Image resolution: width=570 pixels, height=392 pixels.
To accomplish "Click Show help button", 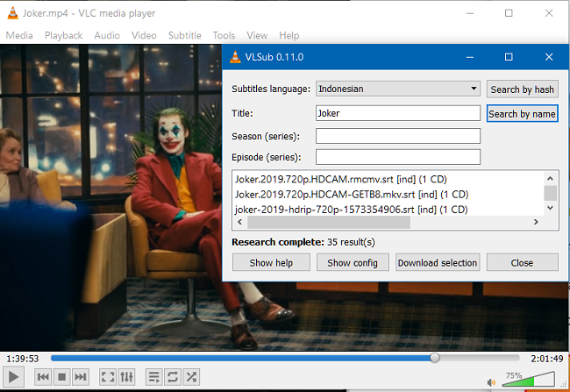I will click(271, 262).
